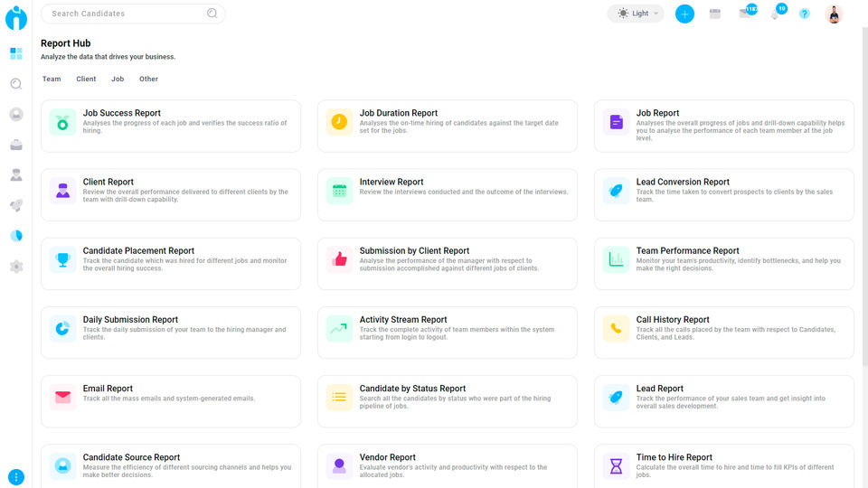Open the dashboard grid icon in sidebar
This screenshot has width=868, height=488.
click(x=16, y=53)
